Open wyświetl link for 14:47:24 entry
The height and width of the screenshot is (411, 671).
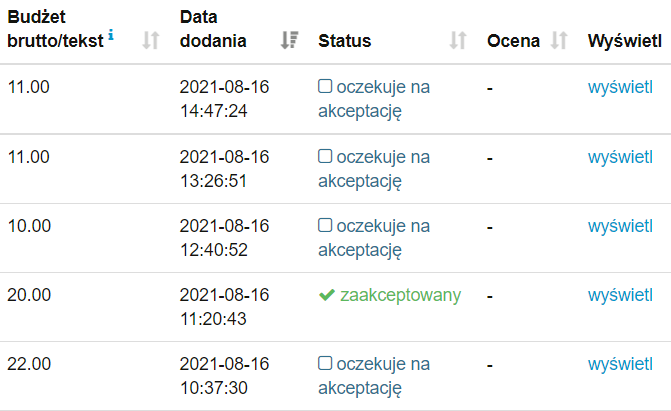coord(620,87)
